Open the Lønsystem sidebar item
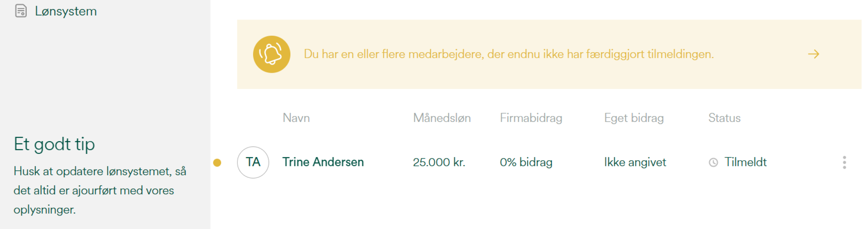Image resolution: width=868 pixels, height=229 pixels. 66,11
